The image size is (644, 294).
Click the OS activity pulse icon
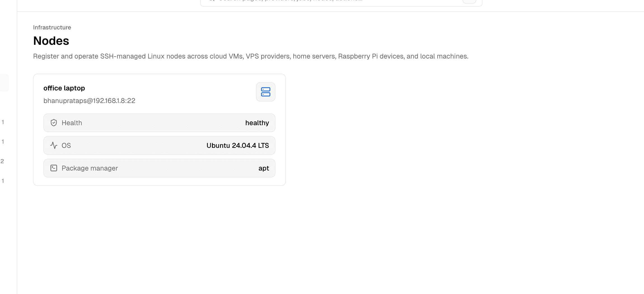point(54,145)
